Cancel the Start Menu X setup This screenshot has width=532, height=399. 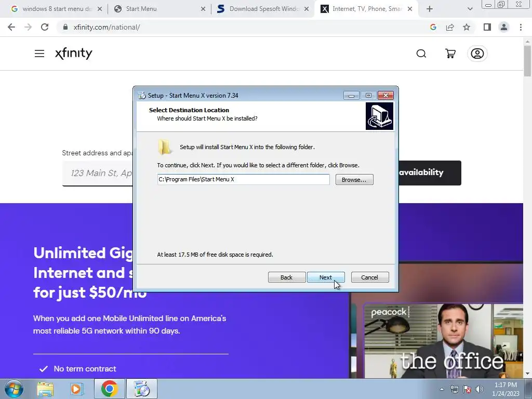pos(370,277)
